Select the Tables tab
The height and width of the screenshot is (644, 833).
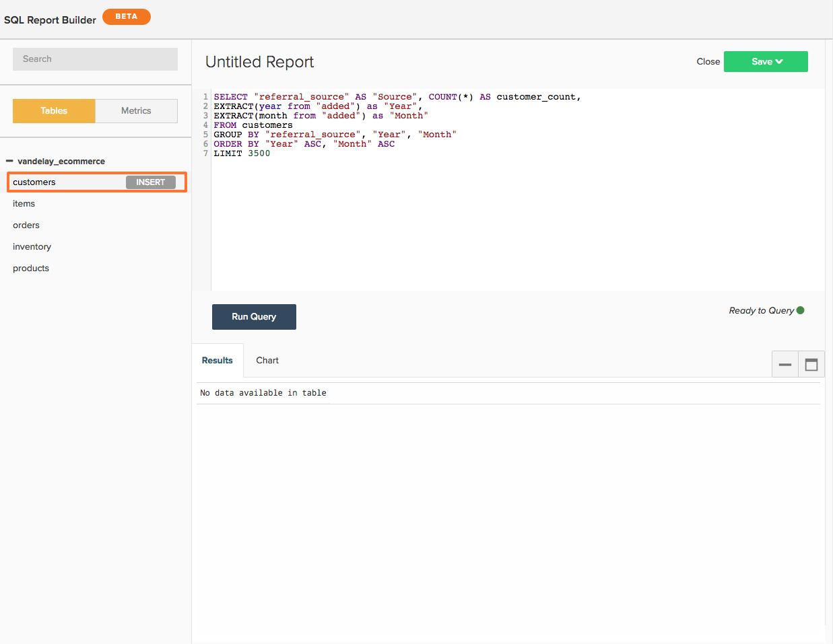(x=54, y=111)
